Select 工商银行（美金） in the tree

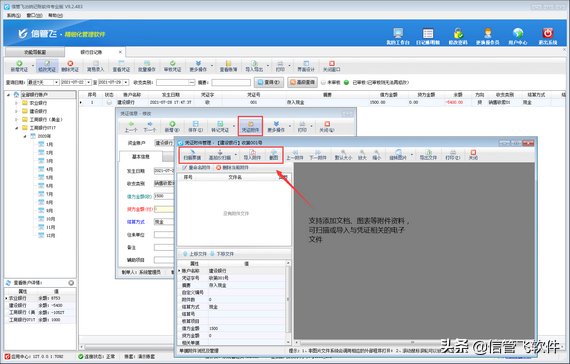[46, 120]
